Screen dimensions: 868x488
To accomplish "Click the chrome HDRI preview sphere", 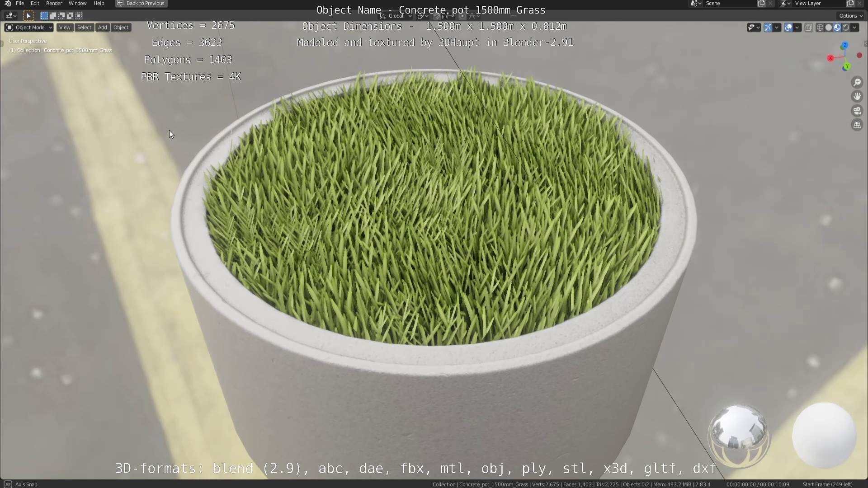I will pos(738,435).
